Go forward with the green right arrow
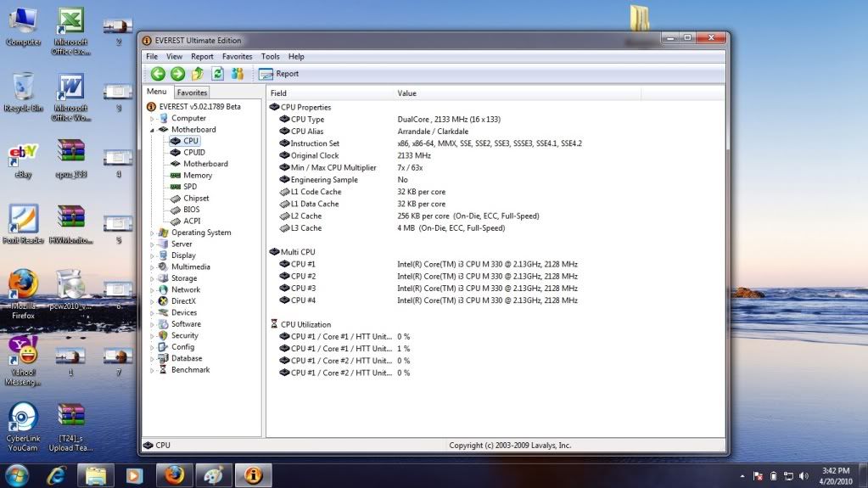 pos(177,74)
